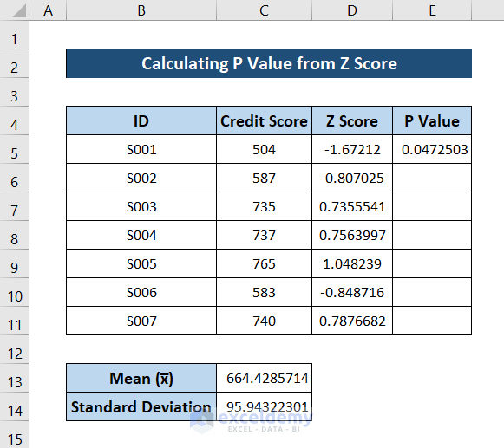Select empty P Value cell for S004

tap(432, 235)
